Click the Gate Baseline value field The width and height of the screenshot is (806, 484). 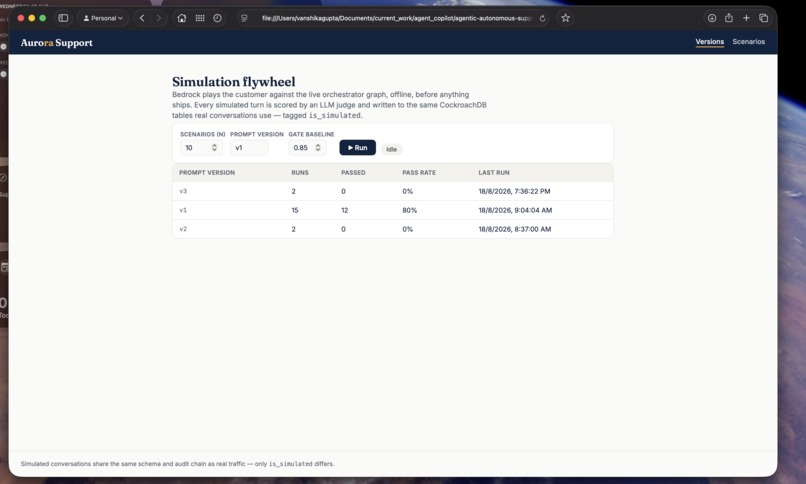tap(307, 147)
